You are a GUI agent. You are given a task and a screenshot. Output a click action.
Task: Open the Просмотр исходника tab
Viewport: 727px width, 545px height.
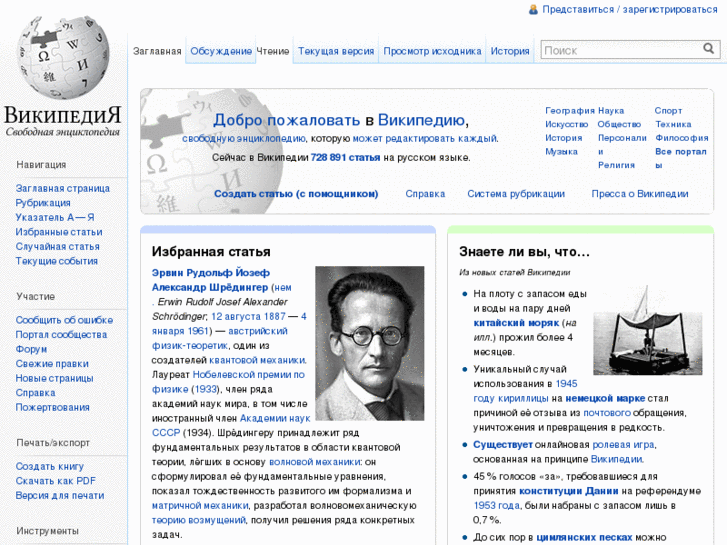[432, 51]
